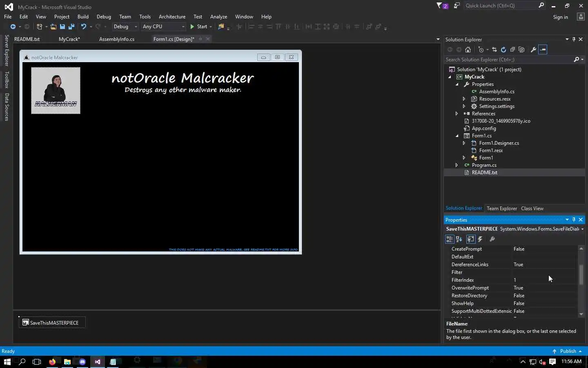The width and height of the screenshot is (588, 368).
Task: Click the Pending Changes Filter clock icon
Action: click(x=481, y=49)
